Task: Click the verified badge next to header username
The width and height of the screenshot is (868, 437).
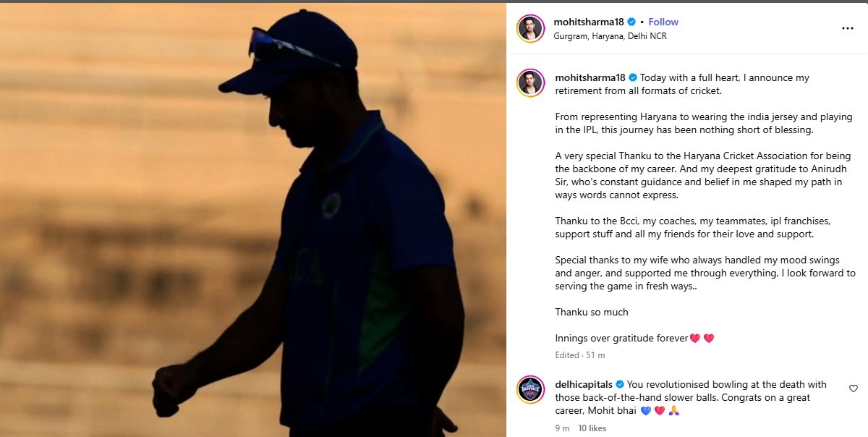Action: tap(631, 22)
